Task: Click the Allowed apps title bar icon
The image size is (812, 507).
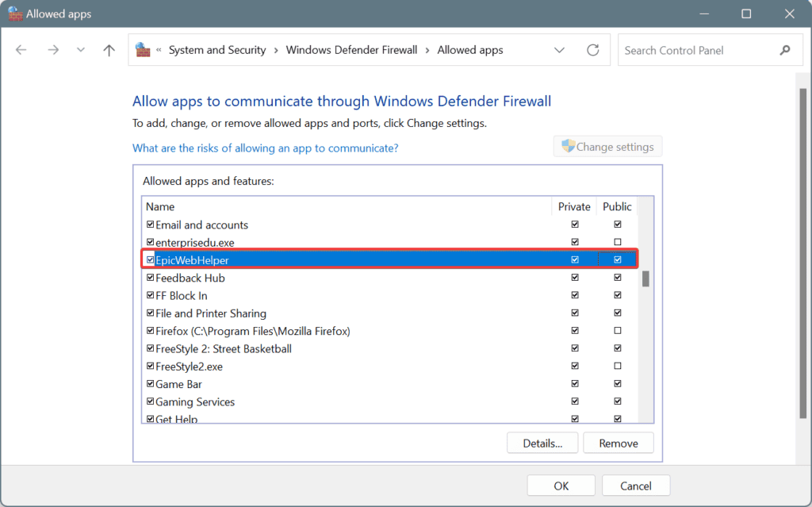Action: pyautogui.click(x=14, y=13)
